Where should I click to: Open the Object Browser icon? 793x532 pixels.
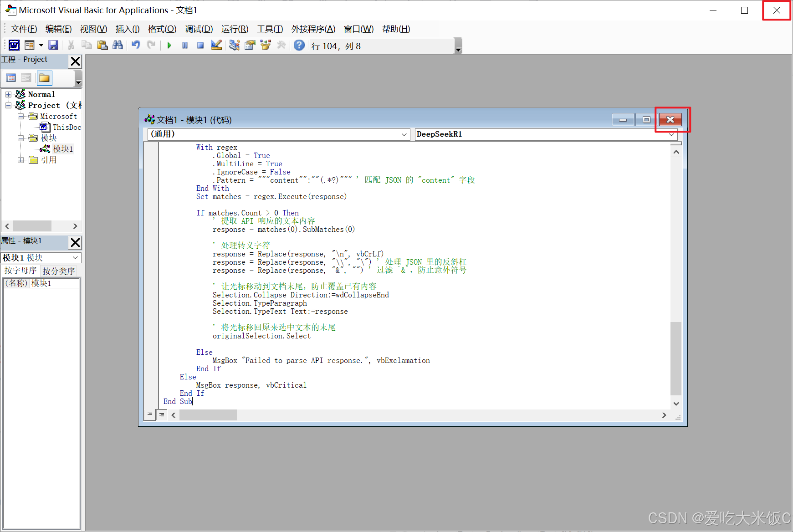[266, 45]
